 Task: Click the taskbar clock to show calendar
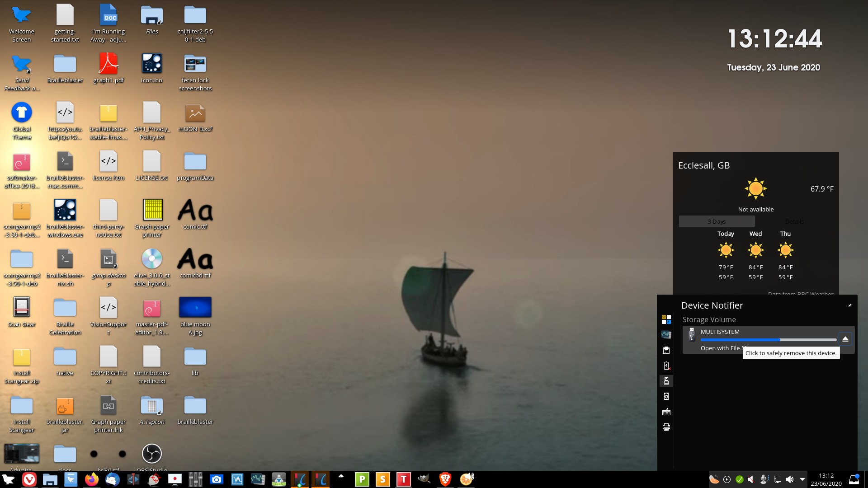point(826,479)
